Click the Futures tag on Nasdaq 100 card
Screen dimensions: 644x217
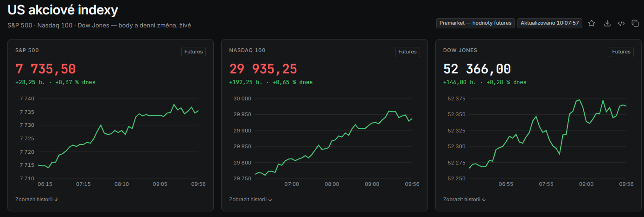pos(408,52)
